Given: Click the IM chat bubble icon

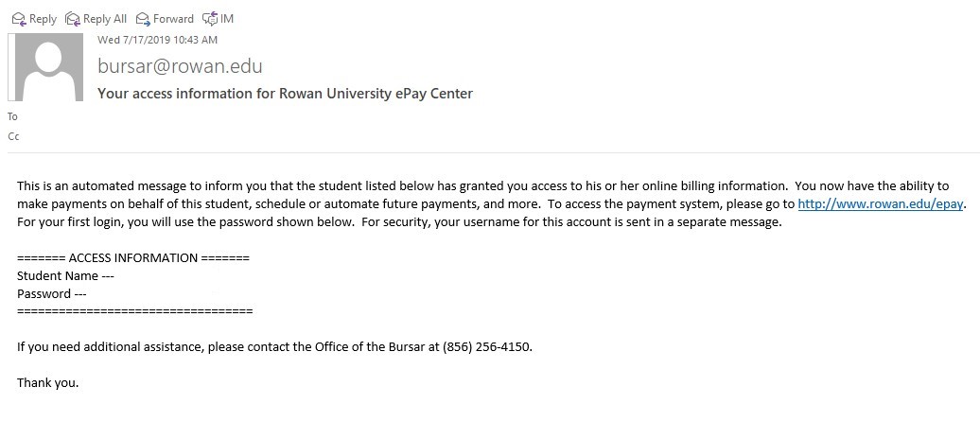Looking at the screenshot, I should 210,18.
